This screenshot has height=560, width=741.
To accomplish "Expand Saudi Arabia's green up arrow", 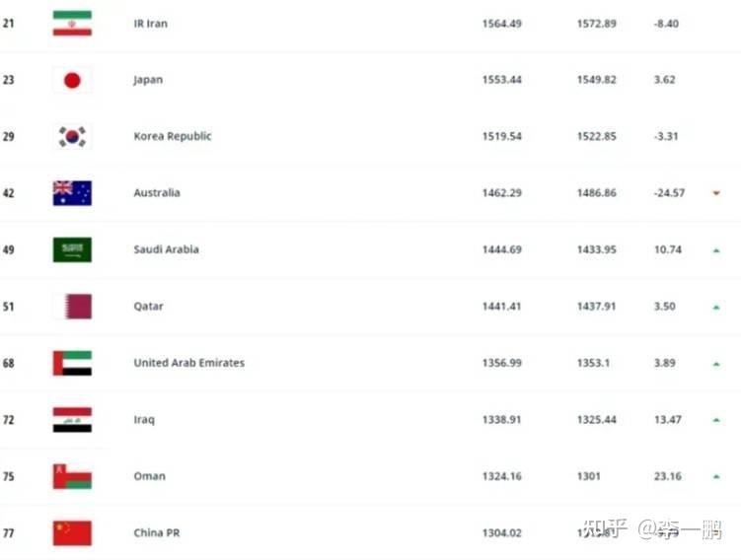I will [x=716, y=250].
